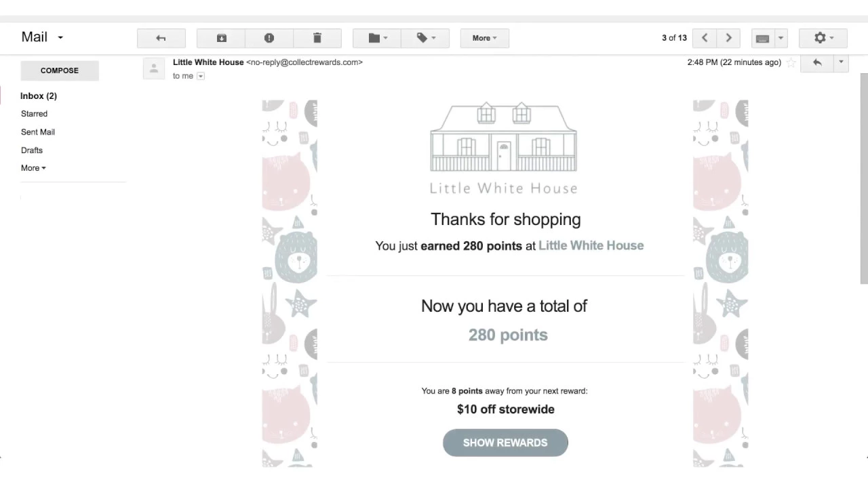Click the '3 of 13' message counter

(674, 38)
